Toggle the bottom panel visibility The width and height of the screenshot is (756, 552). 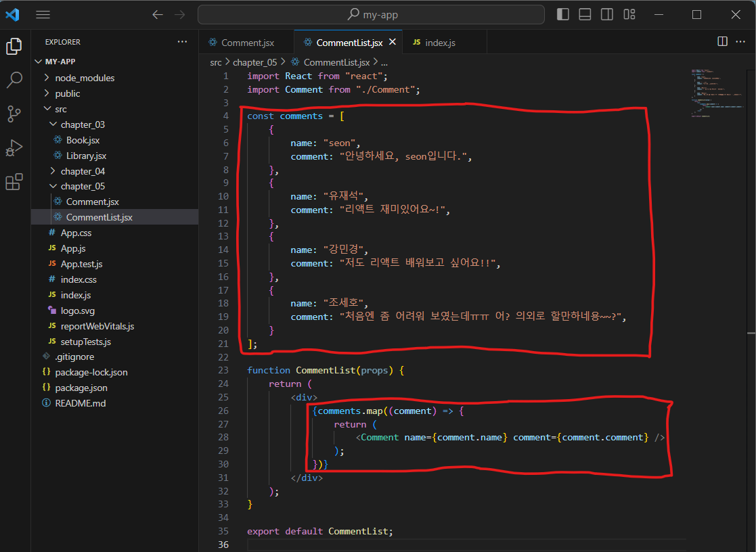click(x=585, y=14)
